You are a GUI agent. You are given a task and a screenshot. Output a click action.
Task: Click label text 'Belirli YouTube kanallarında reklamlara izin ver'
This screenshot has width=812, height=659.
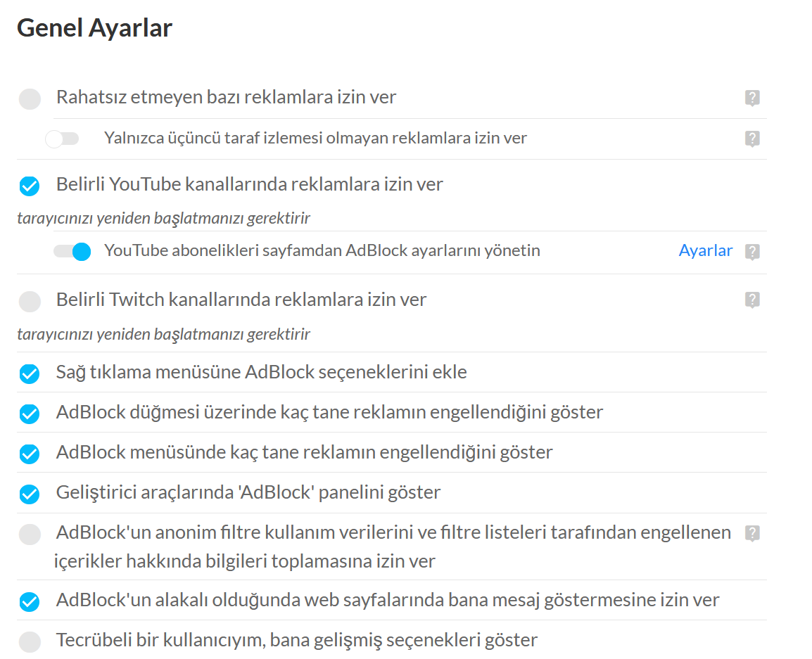pos(249,185)
